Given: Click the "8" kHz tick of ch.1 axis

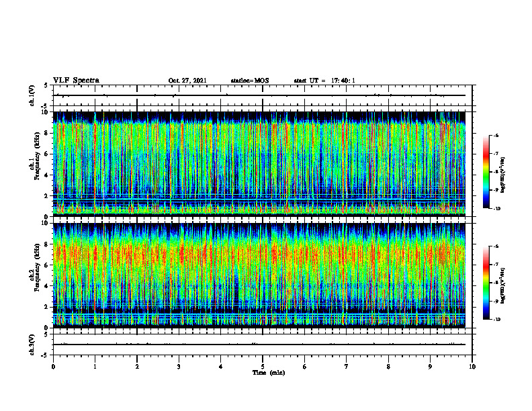Looking at the screenshot, I should tap(47, 133).
